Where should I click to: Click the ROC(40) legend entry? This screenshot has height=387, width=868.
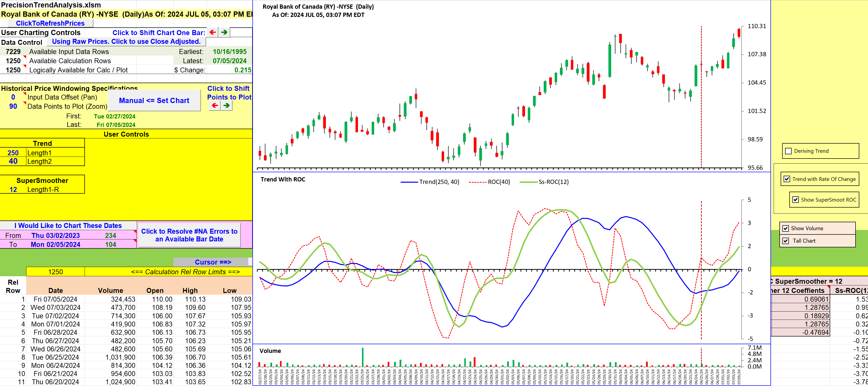point(489,182)
